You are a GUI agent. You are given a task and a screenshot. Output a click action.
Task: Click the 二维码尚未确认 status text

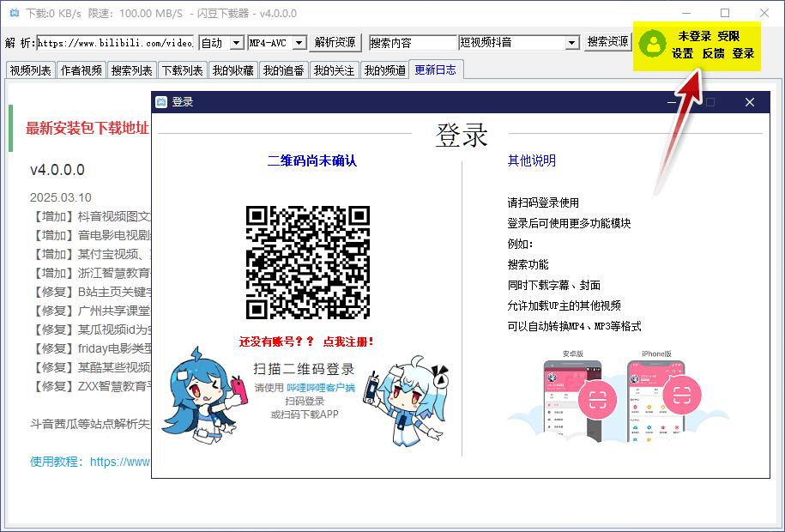coord(312,160)
